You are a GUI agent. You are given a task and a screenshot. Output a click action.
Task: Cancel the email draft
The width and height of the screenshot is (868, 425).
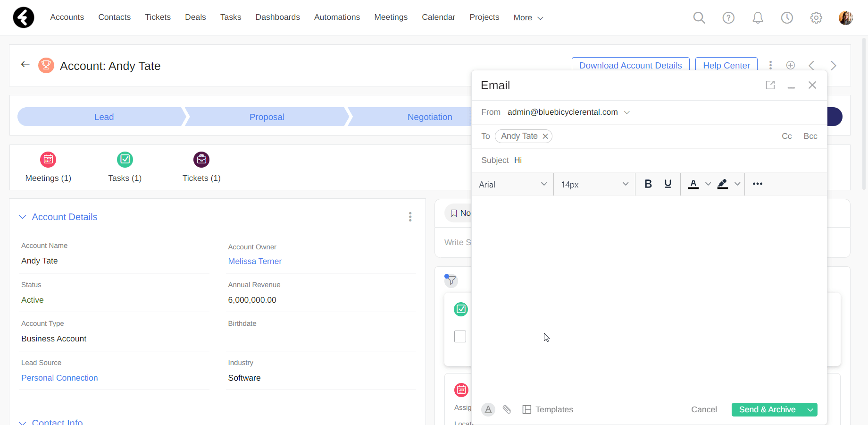[704, 409]
